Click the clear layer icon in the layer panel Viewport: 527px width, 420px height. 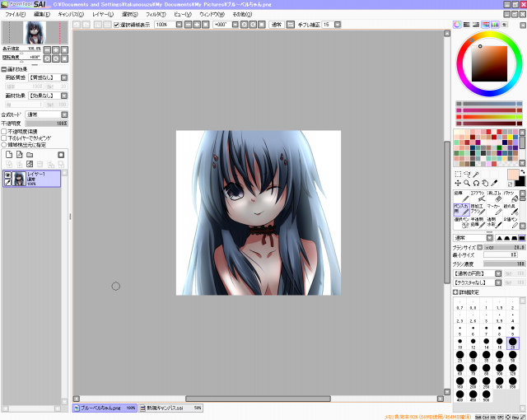(30, 164)
